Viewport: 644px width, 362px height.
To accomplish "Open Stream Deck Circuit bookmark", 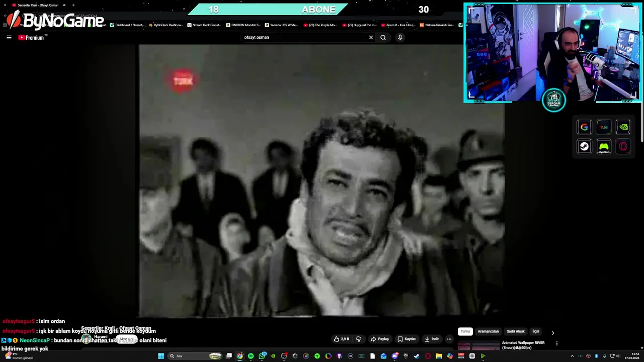I will (x=204, y=25).
